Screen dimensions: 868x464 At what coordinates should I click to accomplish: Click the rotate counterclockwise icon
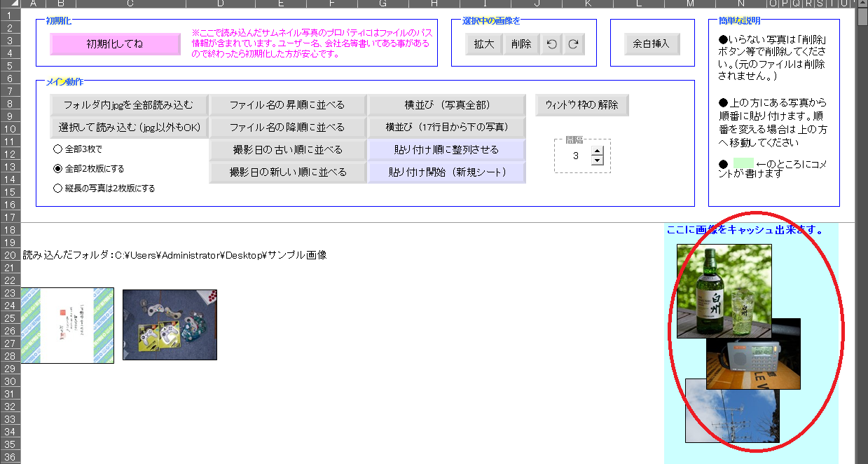tap(552, 44)
